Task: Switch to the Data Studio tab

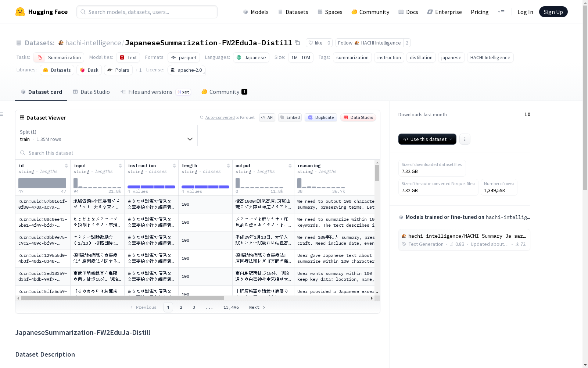Action: [92, 92]
